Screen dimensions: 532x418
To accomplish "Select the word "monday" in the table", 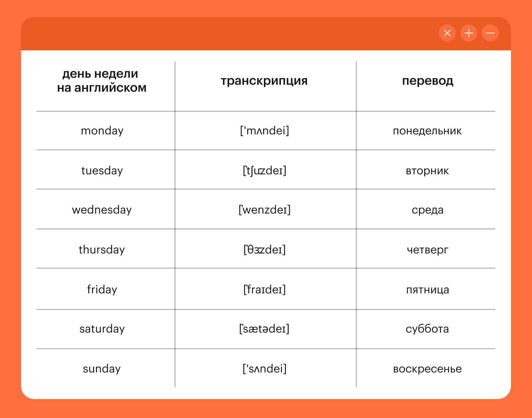I will [102, 131].
